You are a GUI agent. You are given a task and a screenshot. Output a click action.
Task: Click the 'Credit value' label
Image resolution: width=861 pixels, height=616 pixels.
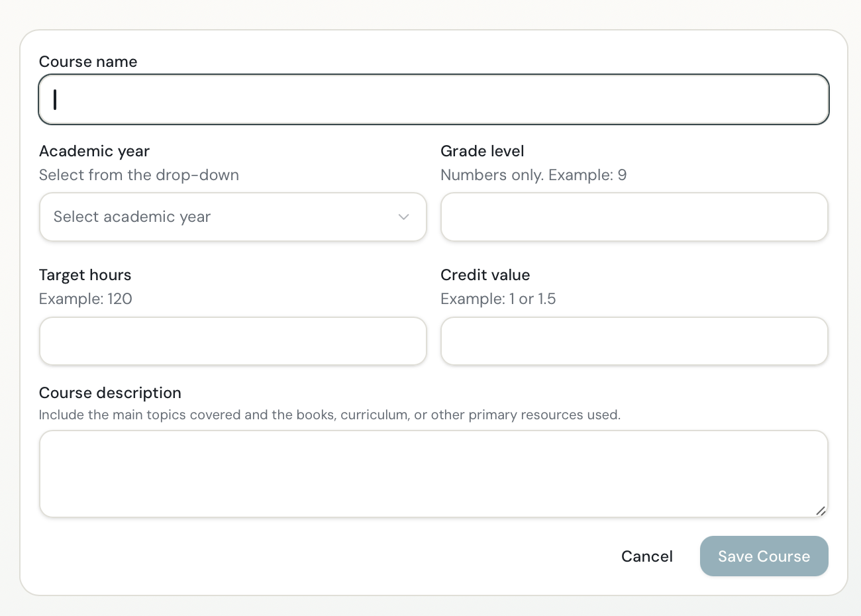tap(485, 275)
